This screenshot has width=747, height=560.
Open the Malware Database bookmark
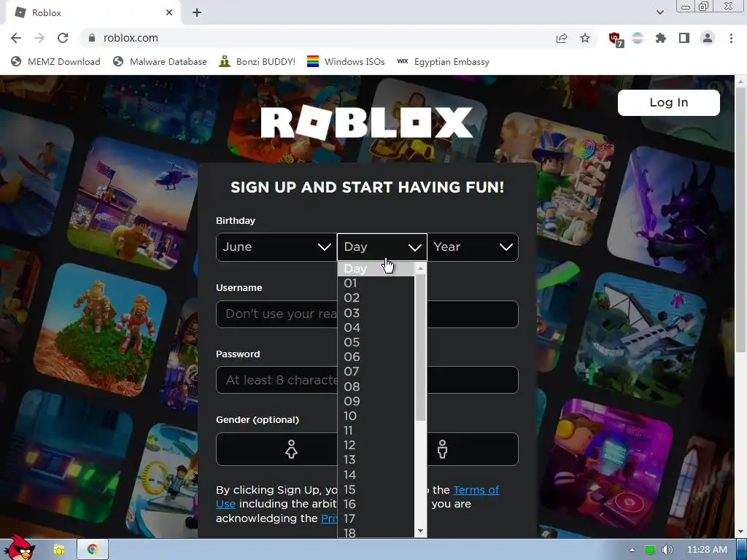click(x=160, y=62)
